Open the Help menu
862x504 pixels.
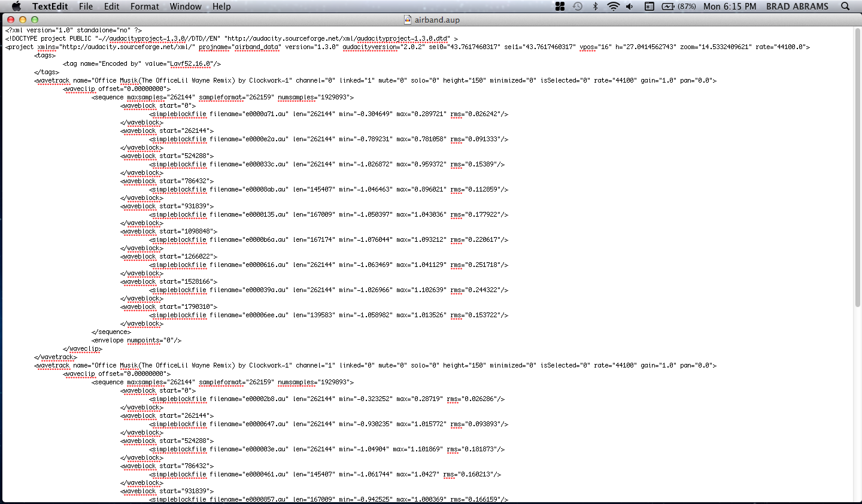tap(221, 6)
